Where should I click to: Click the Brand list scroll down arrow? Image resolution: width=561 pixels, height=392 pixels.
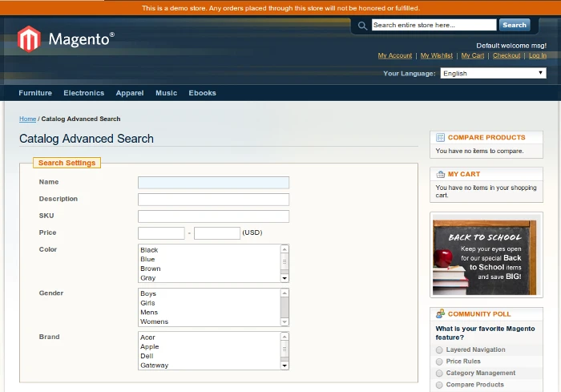[285, 366]
